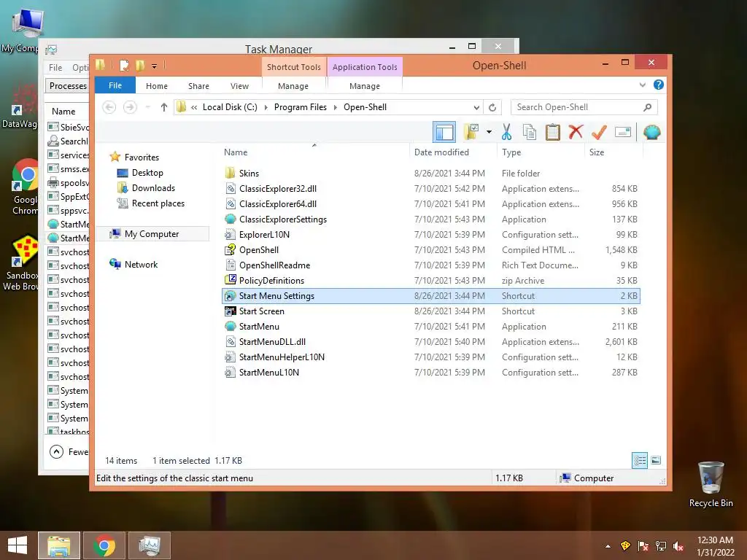Open dropdown arrow beside folder options icon

point(489,132)
